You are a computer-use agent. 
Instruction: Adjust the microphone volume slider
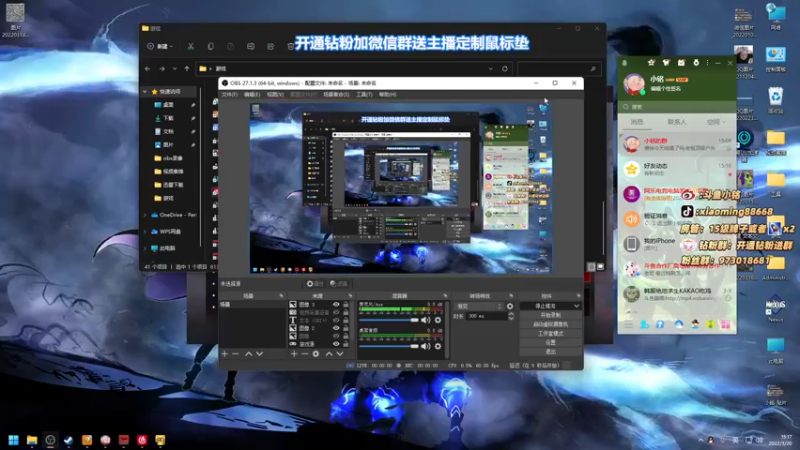[x=389, y=320]
